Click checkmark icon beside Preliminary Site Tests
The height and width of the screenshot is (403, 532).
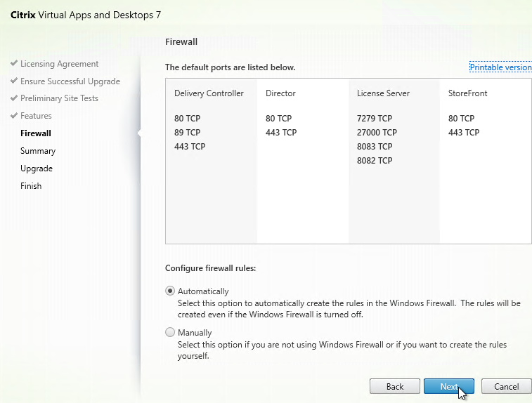pyautogui.click(x=14, y=98)
